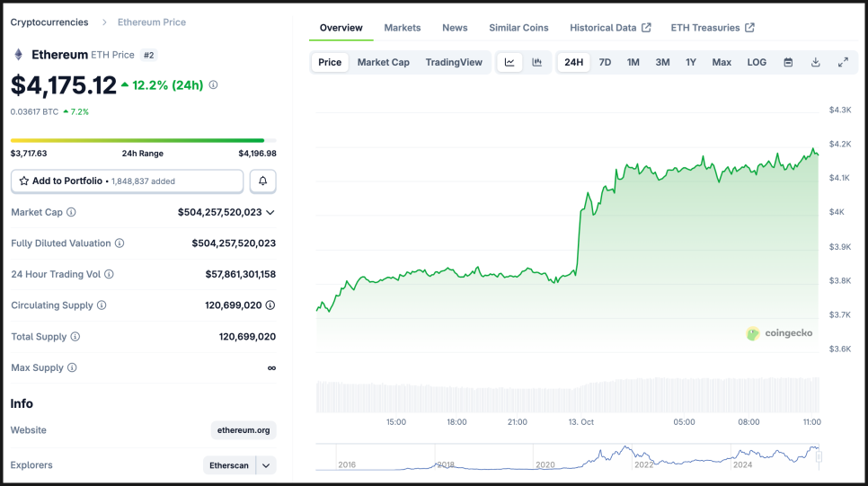Viewport: 868px width, 486px height.
Task: Go to Cryptocurrencies breadcrumb
Action: [x=49, y=22]
